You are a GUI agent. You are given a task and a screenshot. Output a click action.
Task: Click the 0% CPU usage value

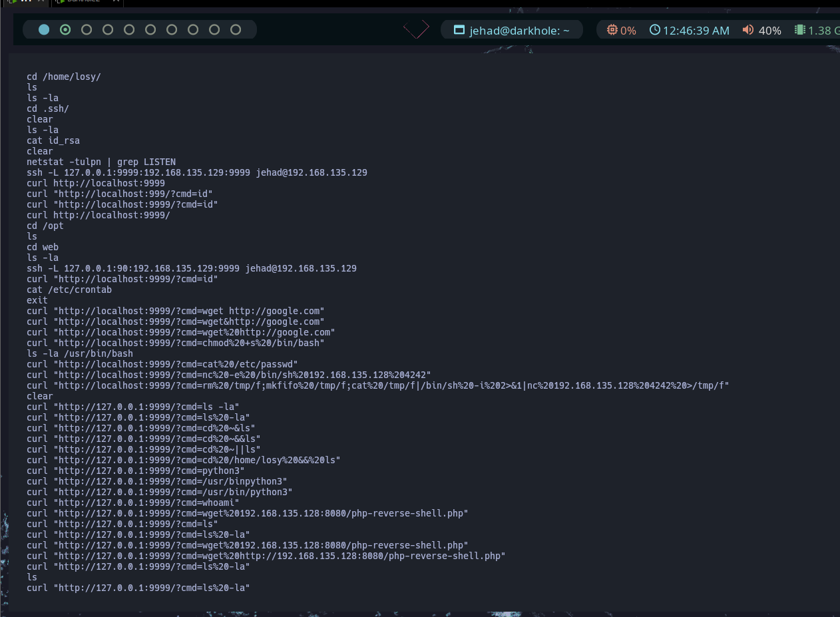(628, 31)
